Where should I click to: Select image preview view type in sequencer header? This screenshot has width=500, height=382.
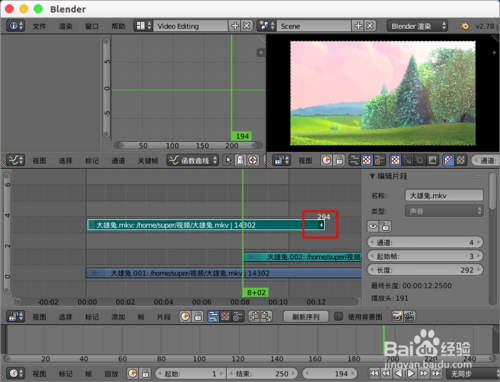tap(225, 316)
